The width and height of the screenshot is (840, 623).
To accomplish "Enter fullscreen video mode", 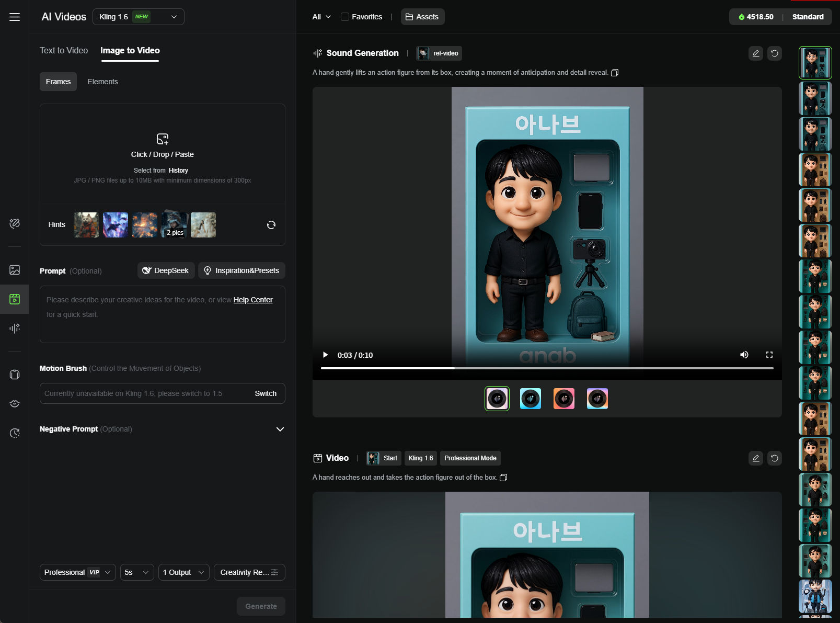I will pyautogui.click(x=769, y=355).
